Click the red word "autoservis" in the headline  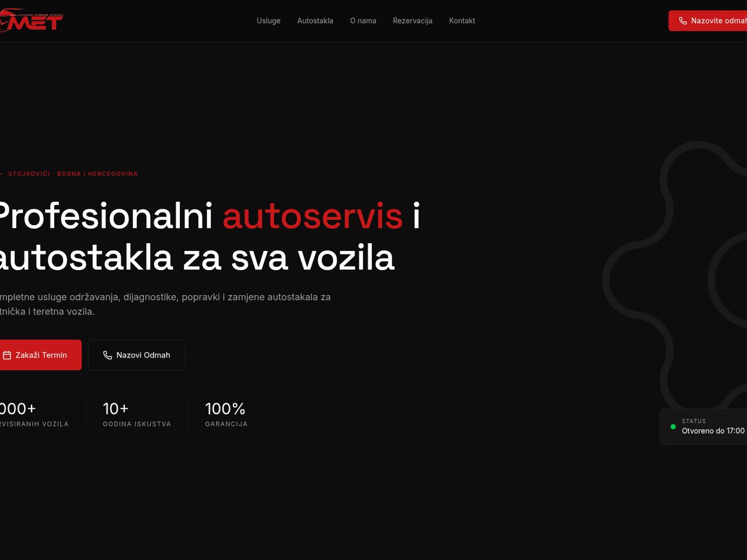(313, 216)
